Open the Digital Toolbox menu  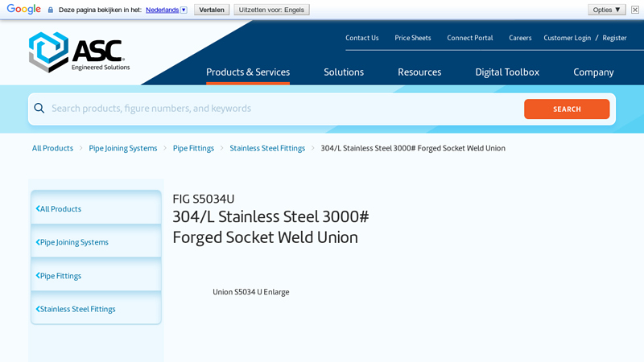coord(507,72)
